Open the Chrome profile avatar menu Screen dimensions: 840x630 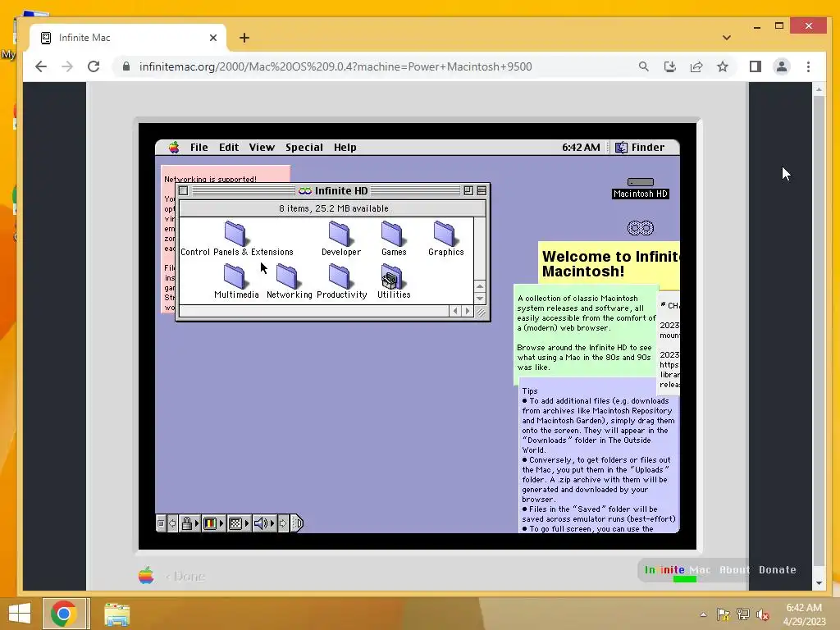(x=782, y=66)
